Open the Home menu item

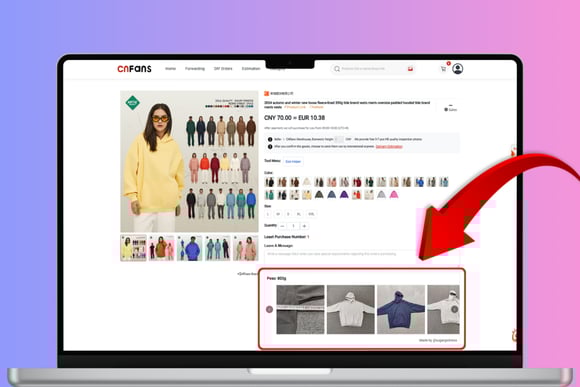click(171, 69)
